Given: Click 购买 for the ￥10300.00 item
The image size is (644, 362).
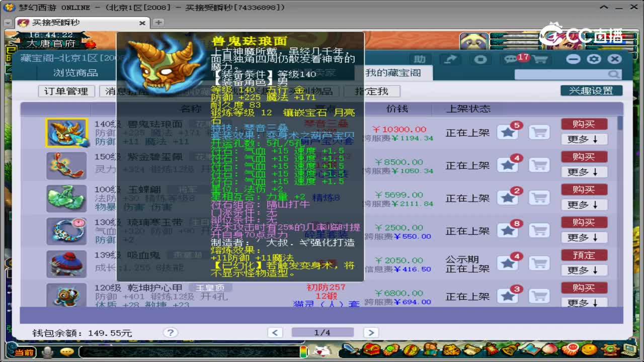Looking at the screenshot, I should click(x=584, y=124).
